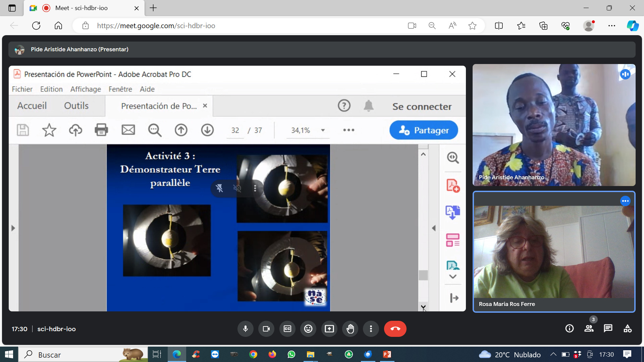Collapse right tools pane arrow
The image size is (644, 362).
click(x=434, y=228)
